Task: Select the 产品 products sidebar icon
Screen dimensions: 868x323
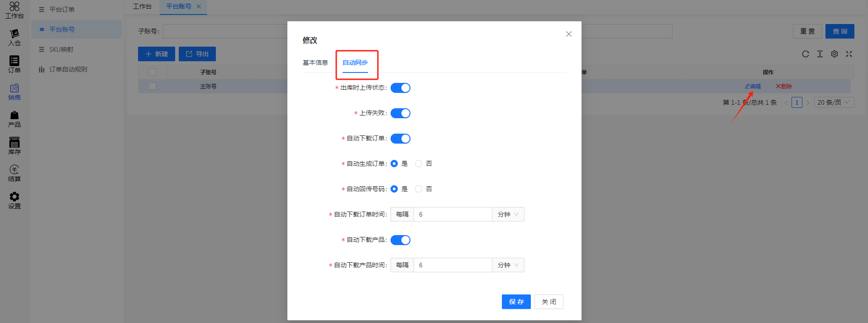Action: point(14,119)
